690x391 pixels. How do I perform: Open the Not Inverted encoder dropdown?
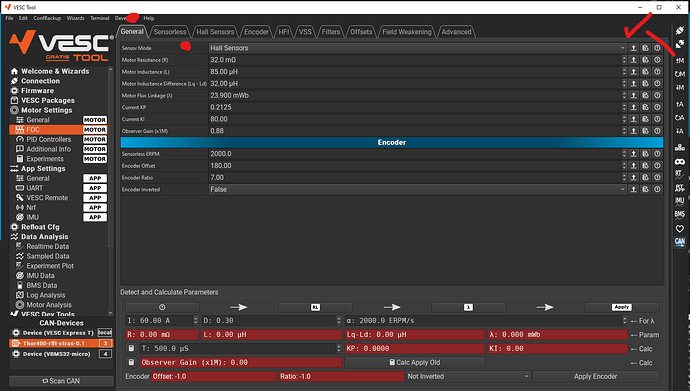click(x=468, y=376)
